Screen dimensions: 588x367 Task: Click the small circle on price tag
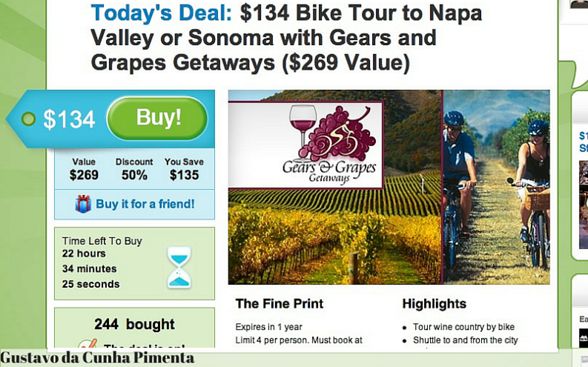[x=28, y=119]
